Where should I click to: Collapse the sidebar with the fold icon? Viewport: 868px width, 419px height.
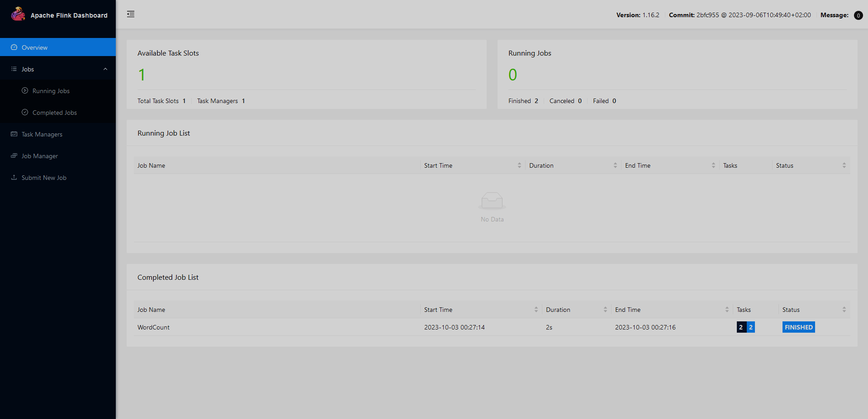tap(131, 14)
